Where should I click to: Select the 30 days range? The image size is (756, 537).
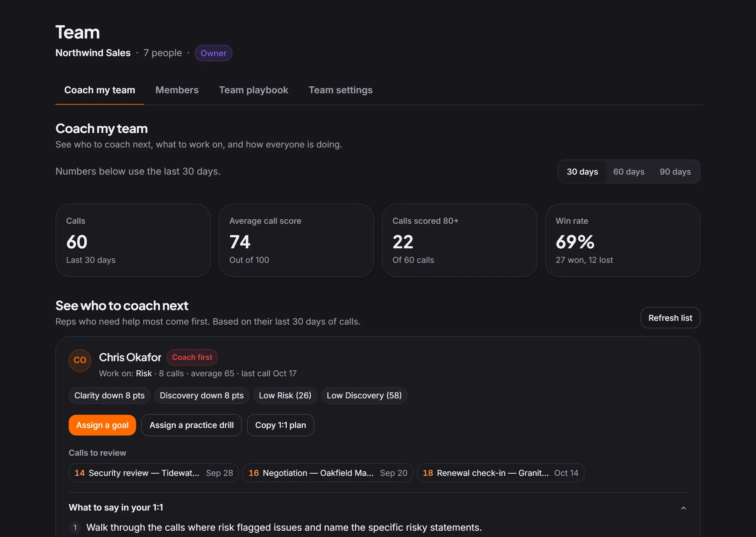(x=582, y=172)
